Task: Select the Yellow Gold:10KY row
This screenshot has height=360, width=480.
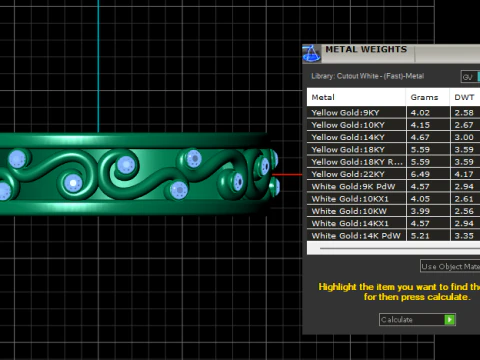Action: coord(393,125)
